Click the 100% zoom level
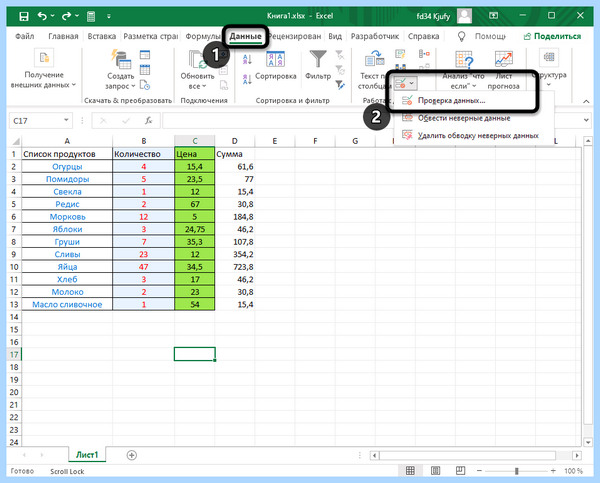600x483 pixels. [x=573, y=471]
